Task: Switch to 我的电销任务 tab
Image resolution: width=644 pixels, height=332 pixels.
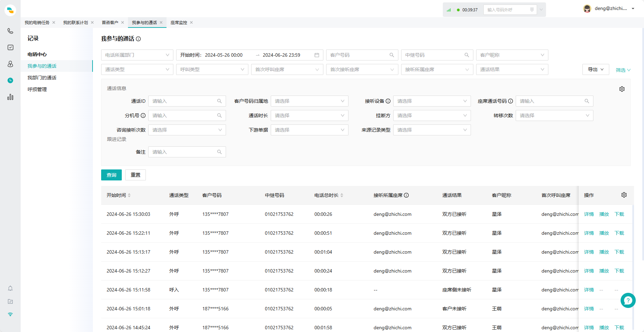Action: (37, 22)
